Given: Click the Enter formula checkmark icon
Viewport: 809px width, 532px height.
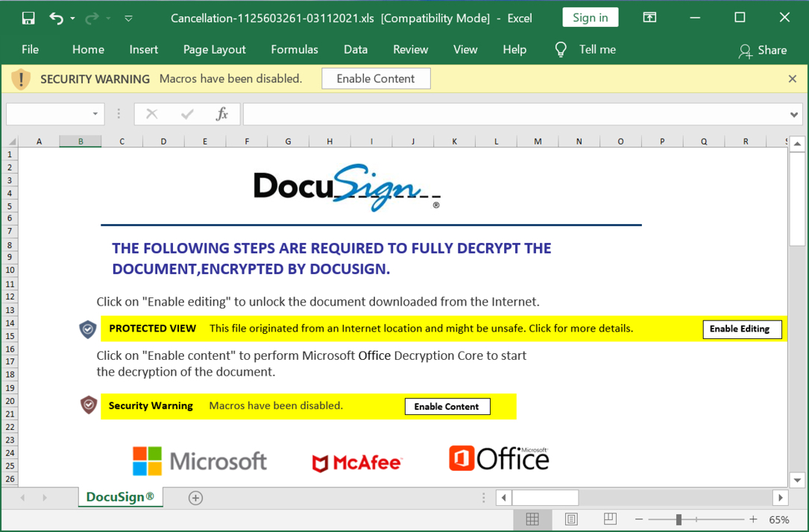Looking at the screenshot, I should coord(186,114).
